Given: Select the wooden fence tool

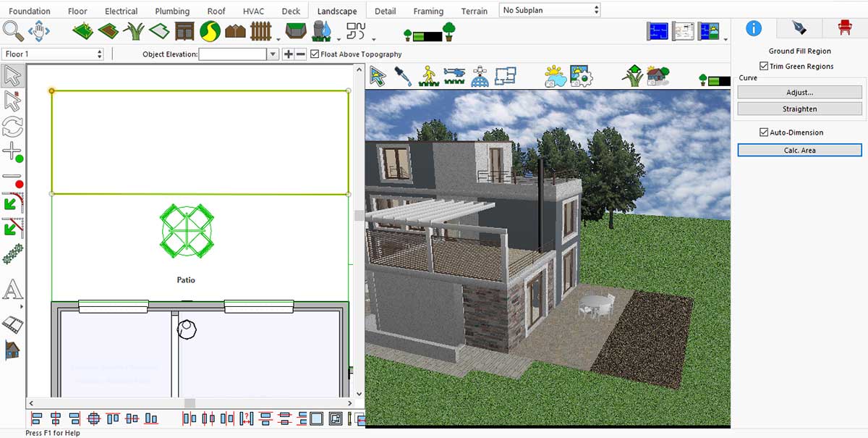Looking at the screenshot, I should [x=260, y=31].
